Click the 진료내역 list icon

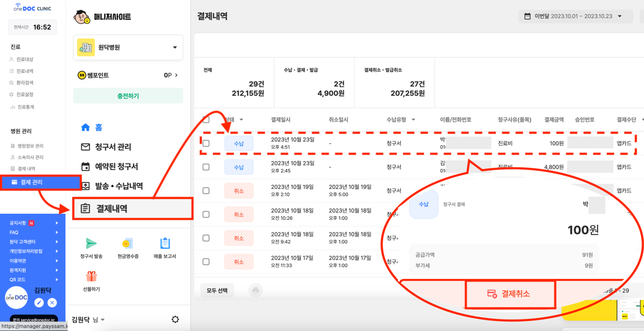12,71
